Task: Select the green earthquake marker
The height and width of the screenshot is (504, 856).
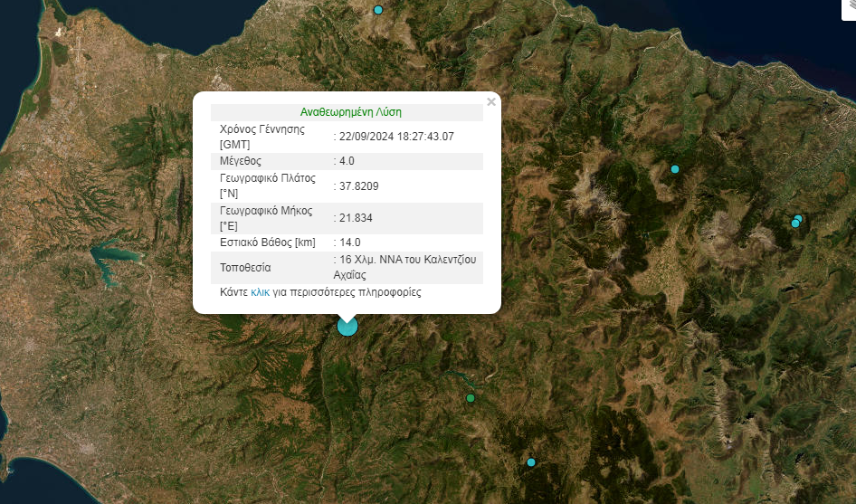Action: pos(471,398)
